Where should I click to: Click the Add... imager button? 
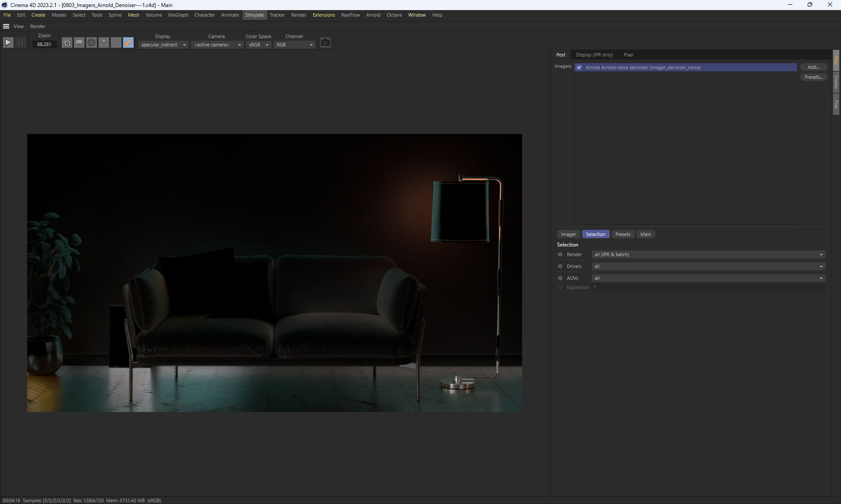click(813, 67)
